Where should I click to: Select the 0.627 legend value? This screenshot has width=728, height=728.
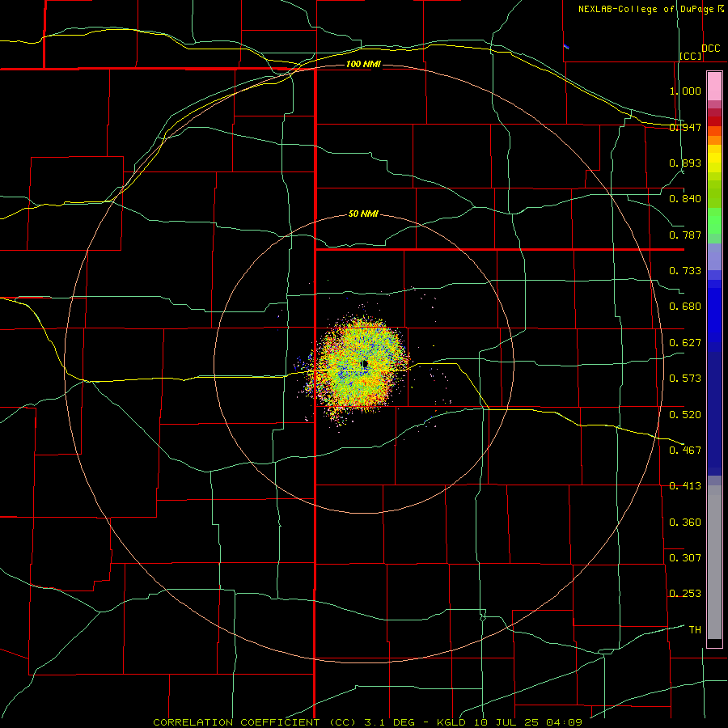click(685, 343)
